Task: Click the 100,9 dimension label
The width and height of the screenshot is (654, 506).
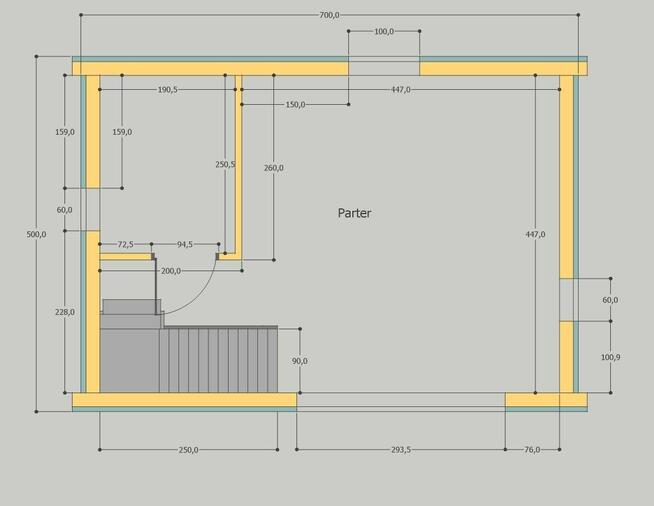Action: pos(610,357)
